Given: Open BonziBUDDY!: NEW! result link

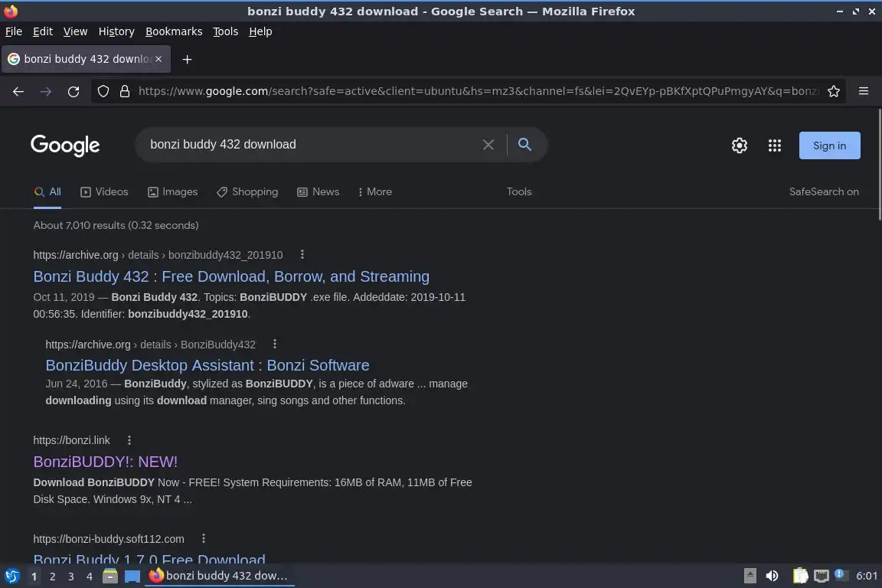Looking at the screenshot, I should coord(105,462).
